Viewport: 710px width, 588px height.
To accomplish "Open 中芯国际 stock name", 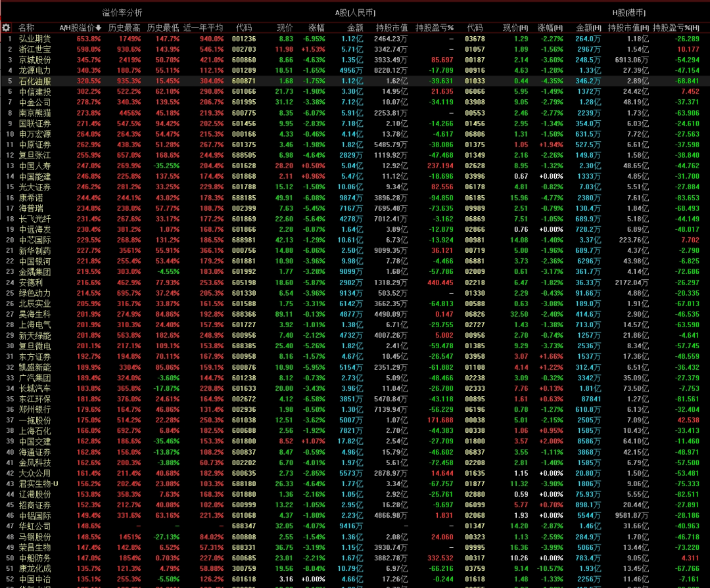I will coord(35,240).
